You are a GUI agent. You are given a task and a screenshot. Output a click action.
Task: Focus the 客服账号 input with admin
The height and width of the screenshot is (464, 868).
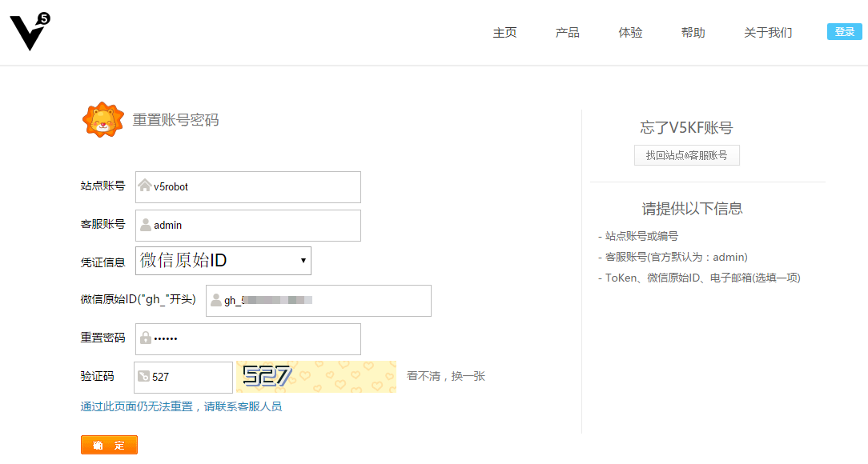[248, 225]
